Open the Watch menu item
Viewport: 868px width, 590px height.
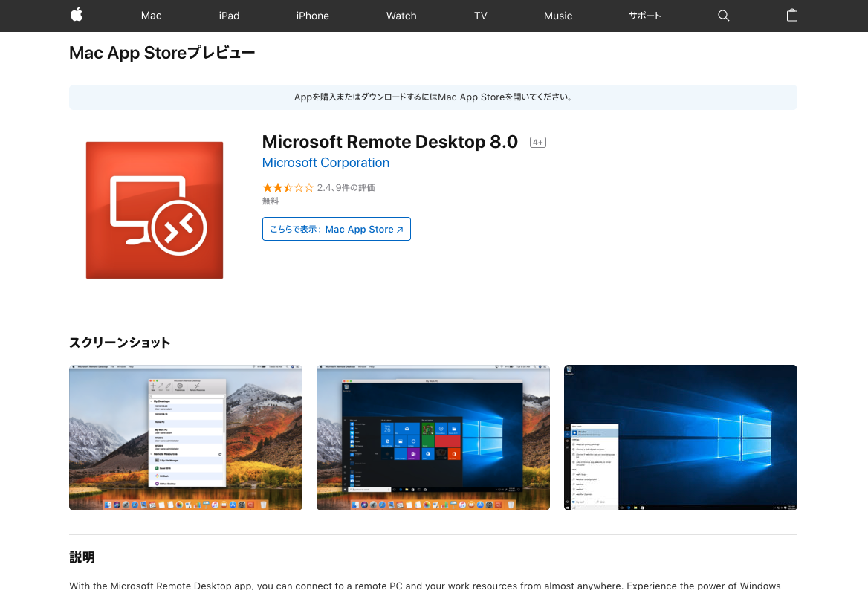coord(401,16)
